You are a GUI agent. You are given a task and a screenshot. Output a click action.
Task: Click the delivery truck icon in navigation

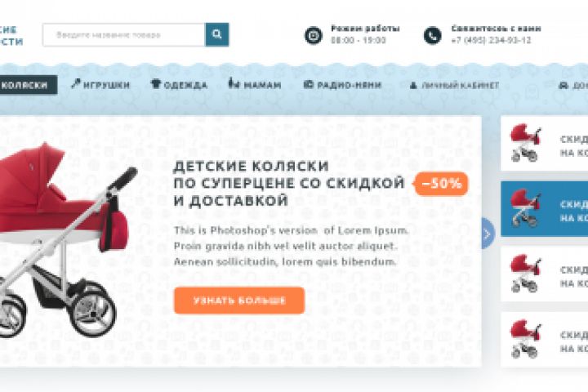point(563,86)
